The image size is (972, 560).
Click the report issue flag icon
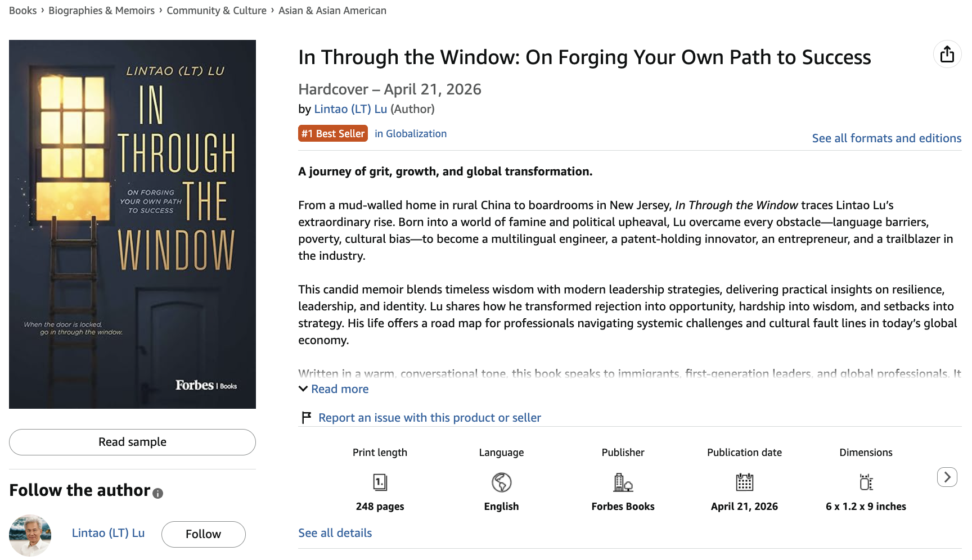tap(306, 418)
